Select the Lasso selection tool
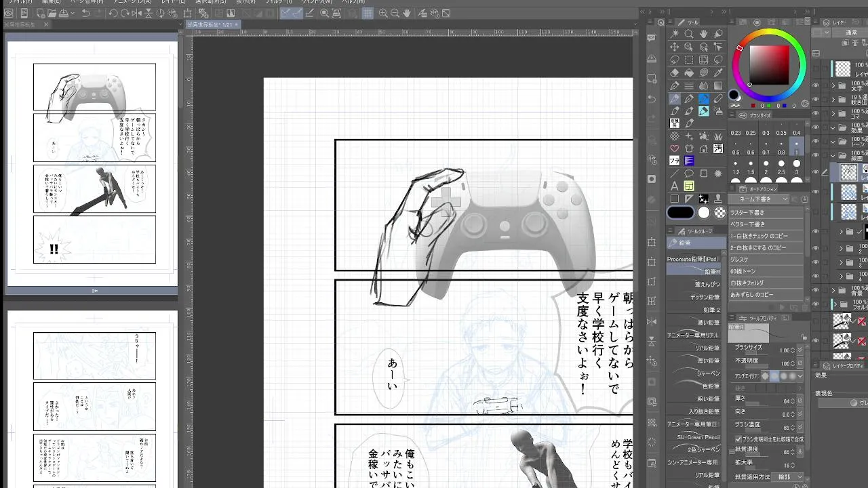 coord(675,60)
